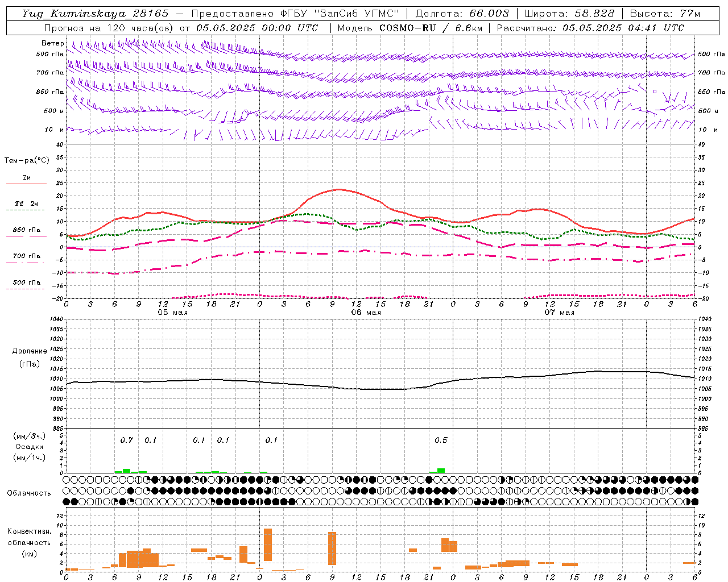This screenshot has width=728, height=582.
Task: Click the green precipitation bar under 0.7
Action: 126,471
